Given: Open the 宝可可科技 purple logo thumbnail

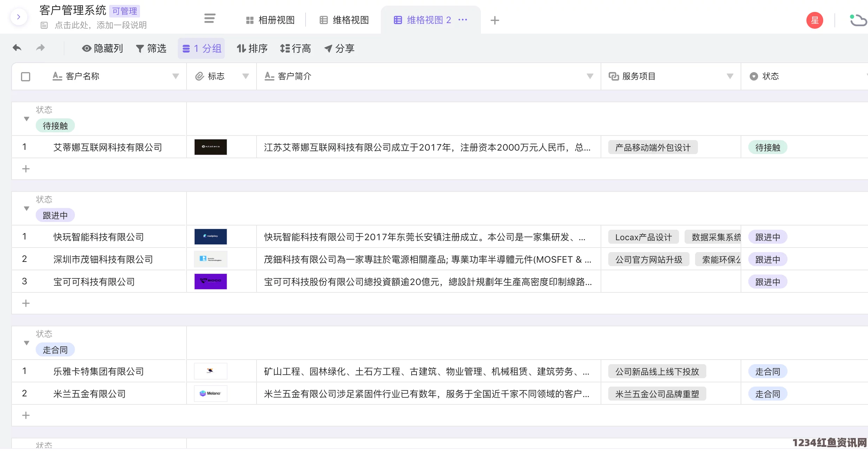Looking at the screenshot, I should tap(211, 282).
